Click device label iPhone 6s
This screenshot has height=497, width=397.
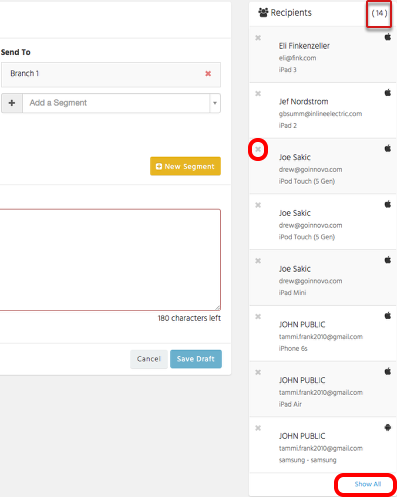pos(293,348)
